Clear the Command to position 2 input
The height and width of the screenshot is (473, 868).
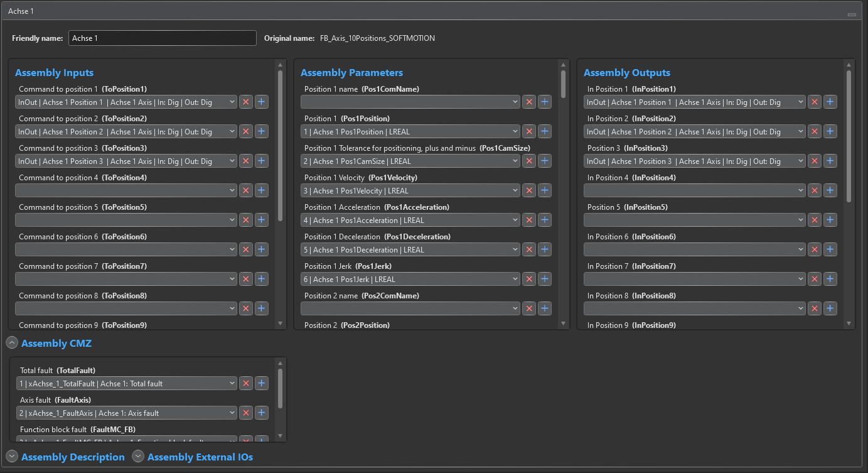[246, 131]
